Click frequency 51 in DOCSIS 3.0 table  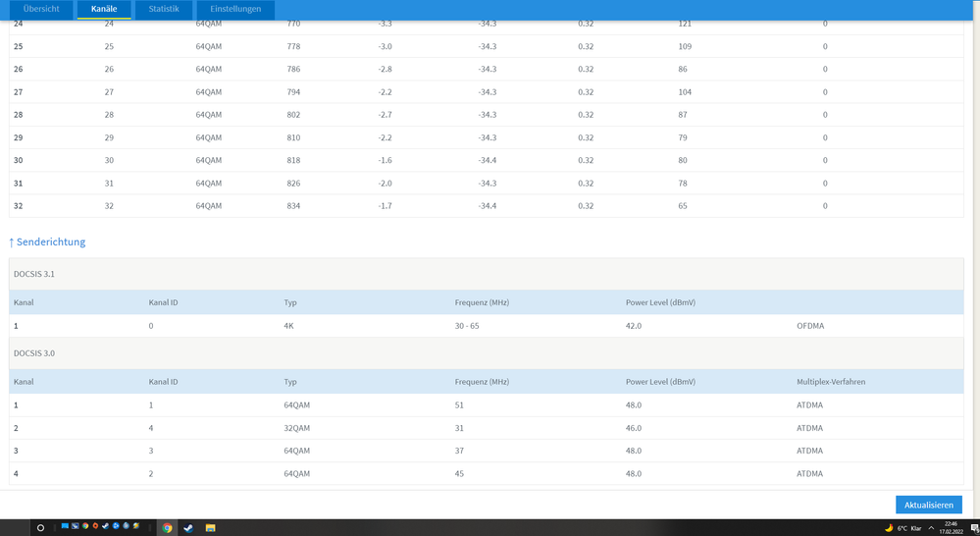tap(459, 405)
